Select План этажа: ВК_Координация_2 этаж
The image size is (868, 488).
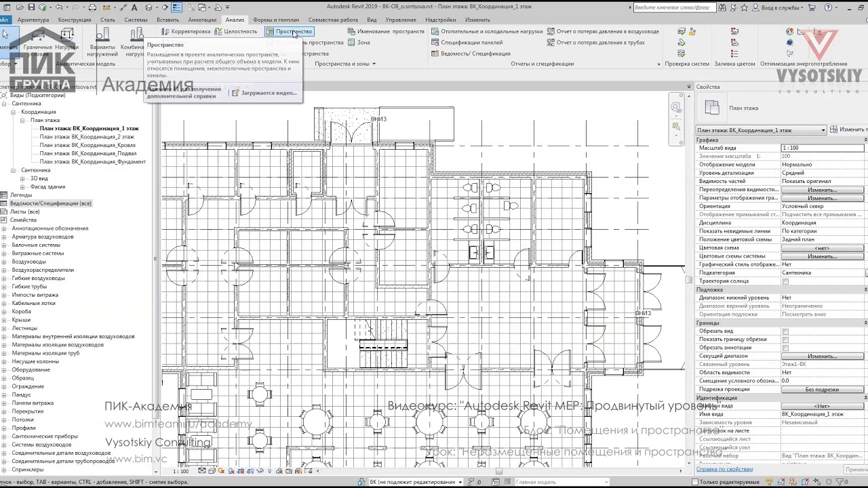click(x=87, y=137)
